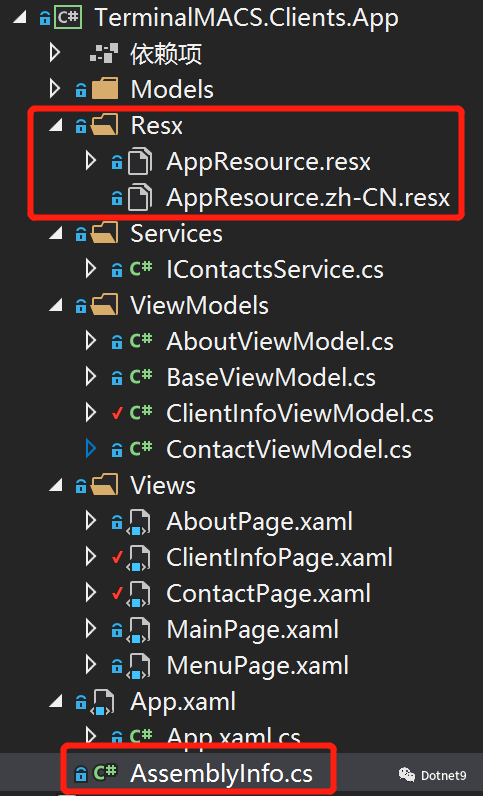
Task: Collapse the ViewModels folder
Action: click(55, 307)
